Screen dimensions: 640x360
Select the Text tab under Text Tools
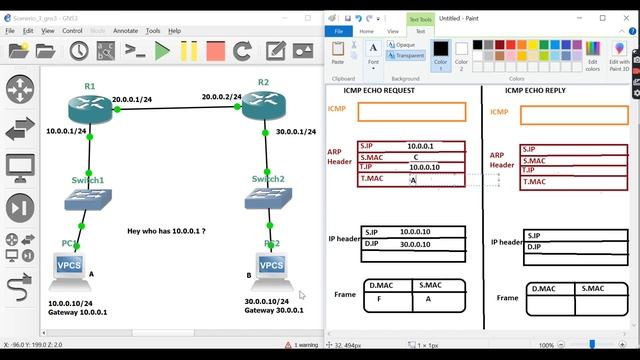coord(420,31)
